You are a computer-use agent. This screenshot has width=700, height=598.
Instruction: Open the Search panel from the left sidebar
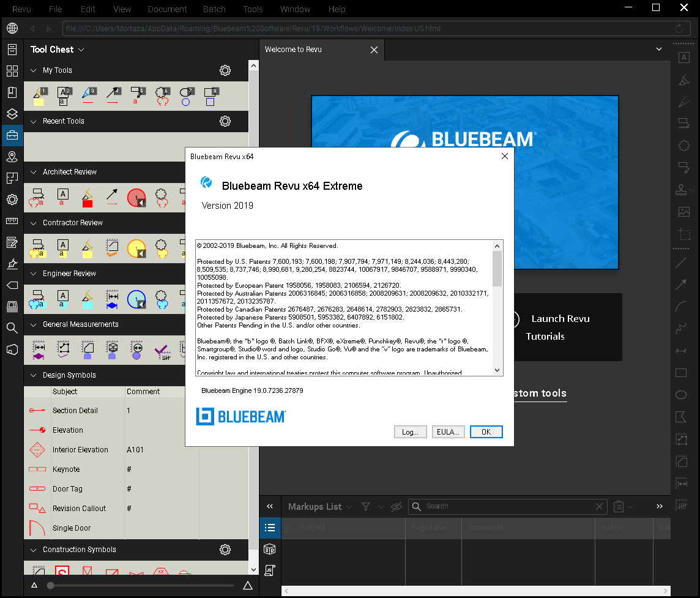coord(12,328)
